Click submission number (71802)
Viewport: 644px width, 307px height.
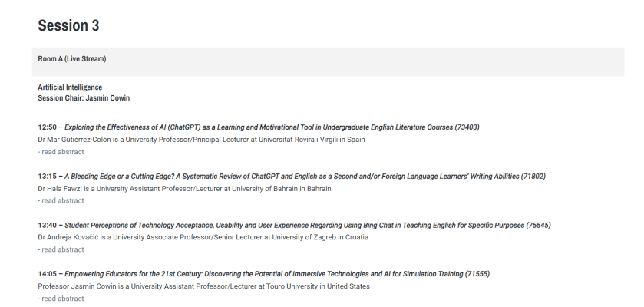point(533,176)
